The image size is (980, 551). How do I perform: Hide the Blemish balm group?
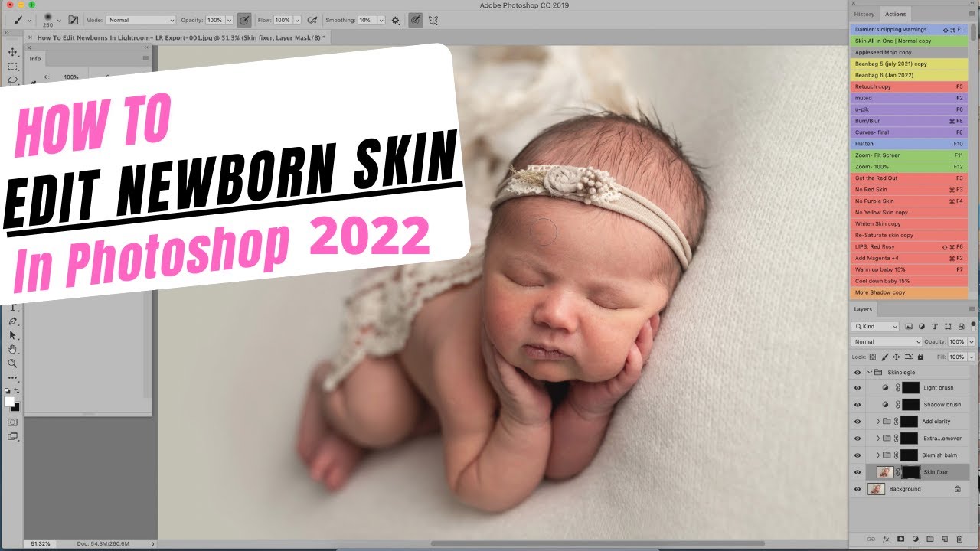pos(857,455)
